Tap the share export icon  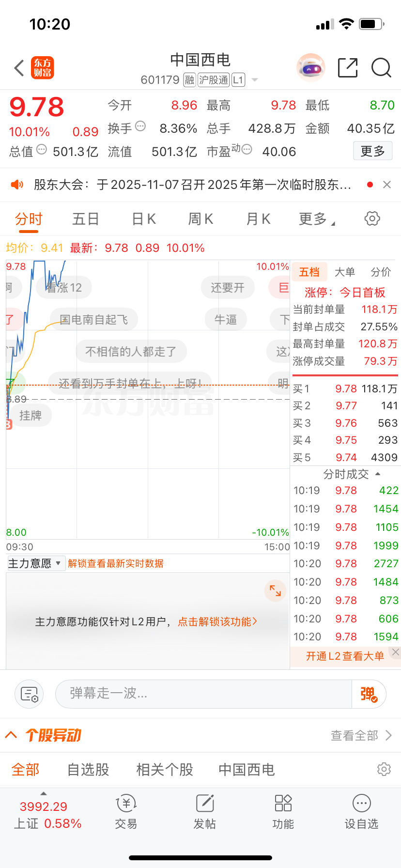coord(348,68)
